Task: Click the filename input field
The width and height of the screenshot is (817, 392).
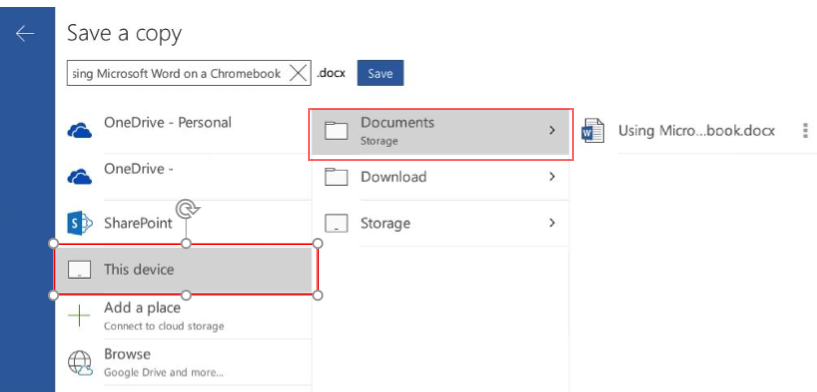Action: [x=189, y=74]
